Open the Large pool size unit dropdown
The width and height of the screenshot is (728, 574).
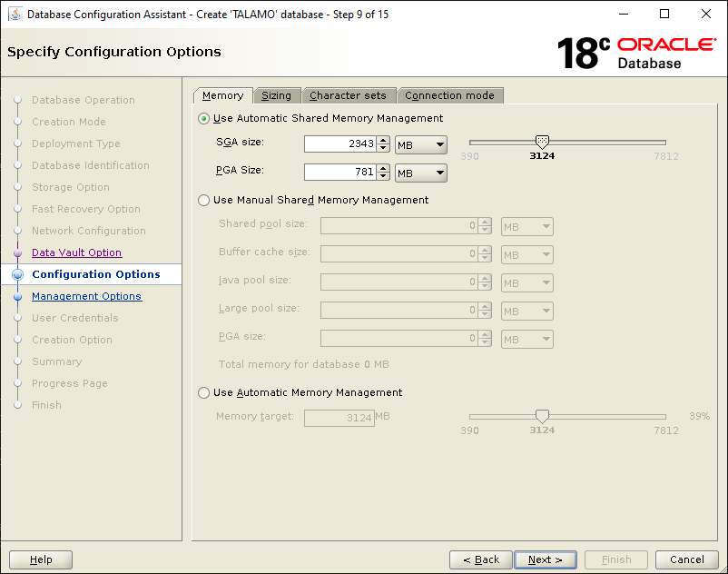pyautogui.click(x=527, y=312)
